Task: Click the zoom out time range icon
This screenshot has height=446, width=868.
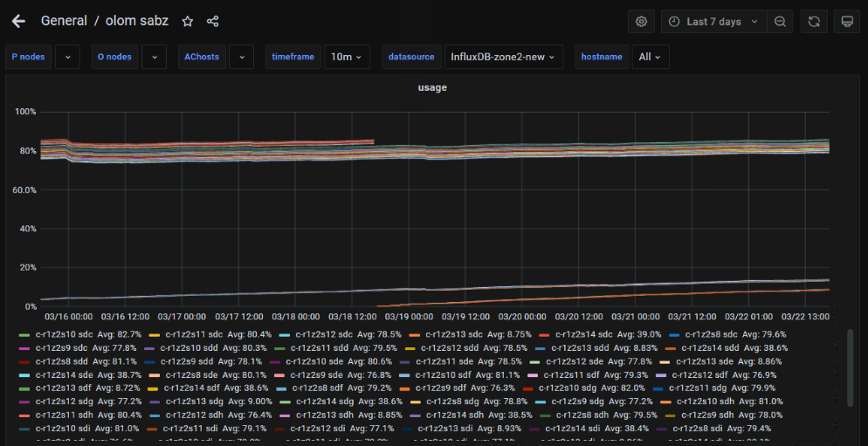Action: pyautogui.click(x=780, y=21)
